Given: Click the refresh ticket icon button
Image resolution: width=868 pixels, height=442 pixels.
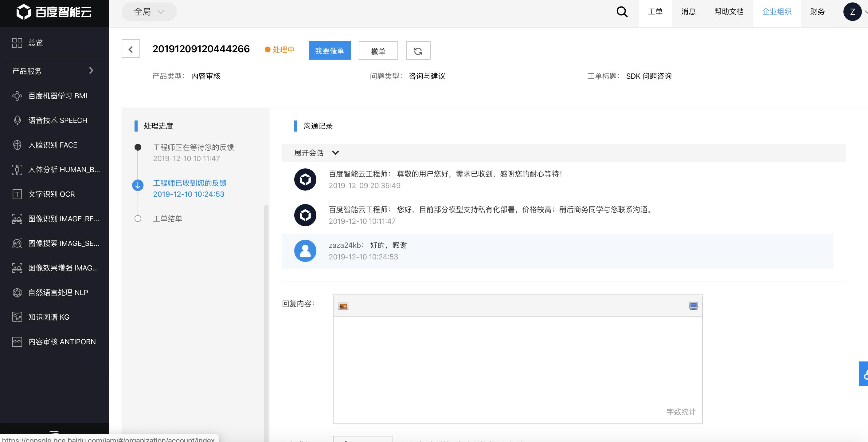Looking at the screenshot, I should [418, 51].
